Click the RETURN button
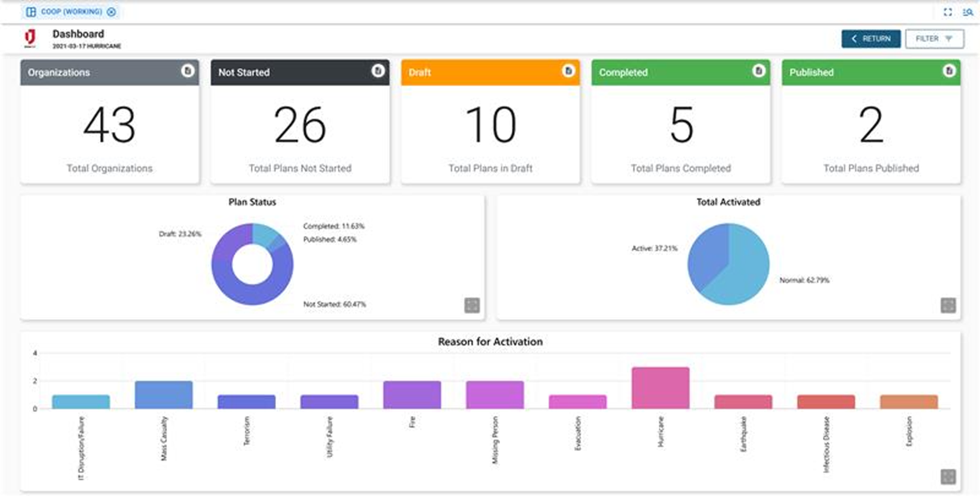This screenshot has height=496, width=980. point(871,39)
